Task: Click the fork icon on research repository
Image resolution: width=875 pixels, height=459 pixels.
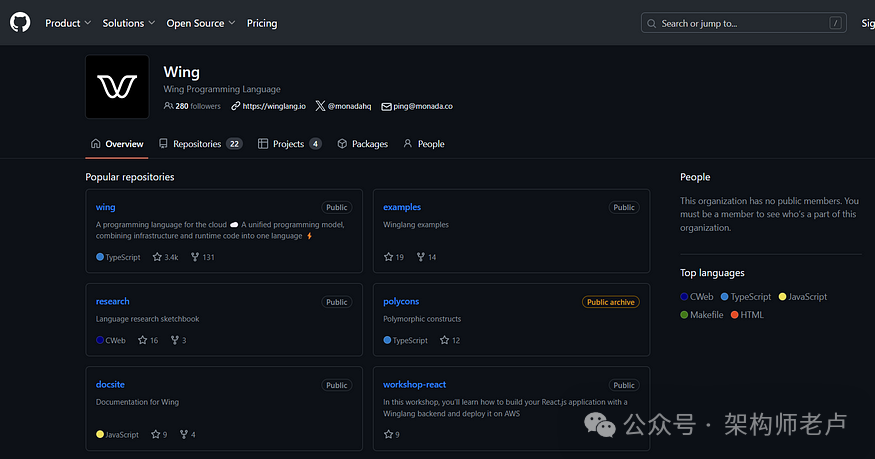Action: tap(174, 340)
